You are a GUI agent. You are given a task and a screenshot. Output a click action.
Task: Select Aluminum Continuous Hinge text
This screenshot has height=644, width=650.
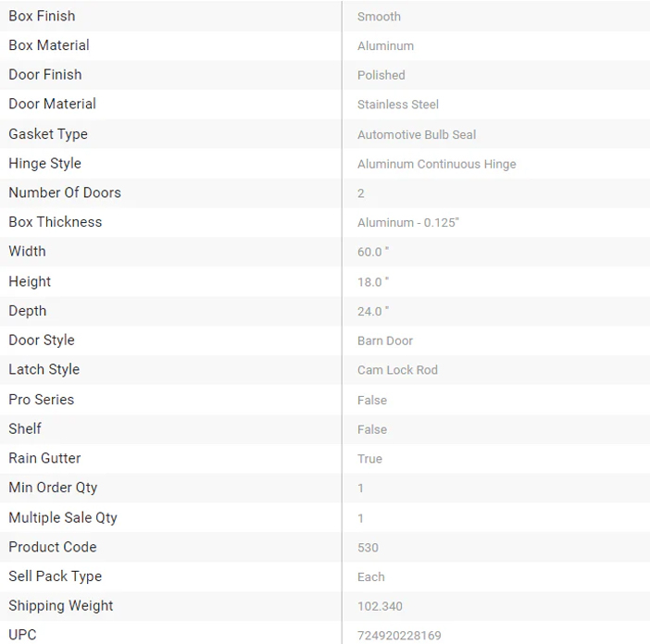(x=437, y=164)
